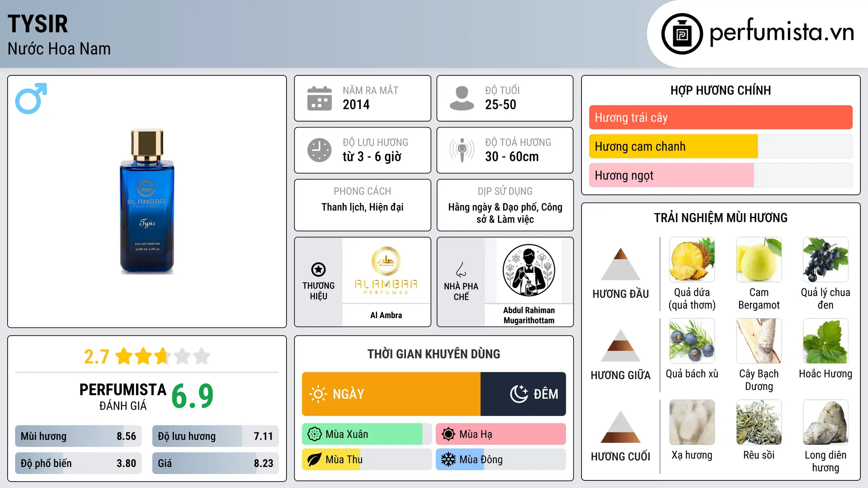Screen dimensions: 868x488
Task: Click the launch year 2014
Action: [356, 105]
